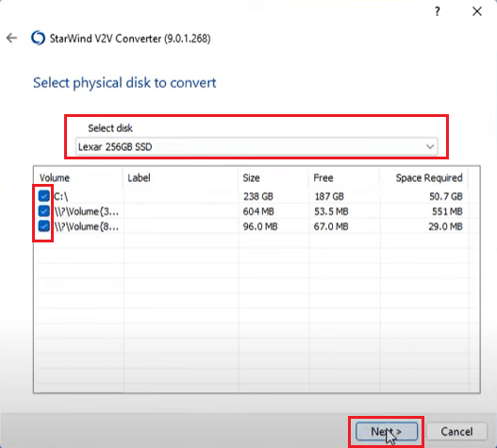
Task: Select the C:\ volume row text
Action: (61, 196)
